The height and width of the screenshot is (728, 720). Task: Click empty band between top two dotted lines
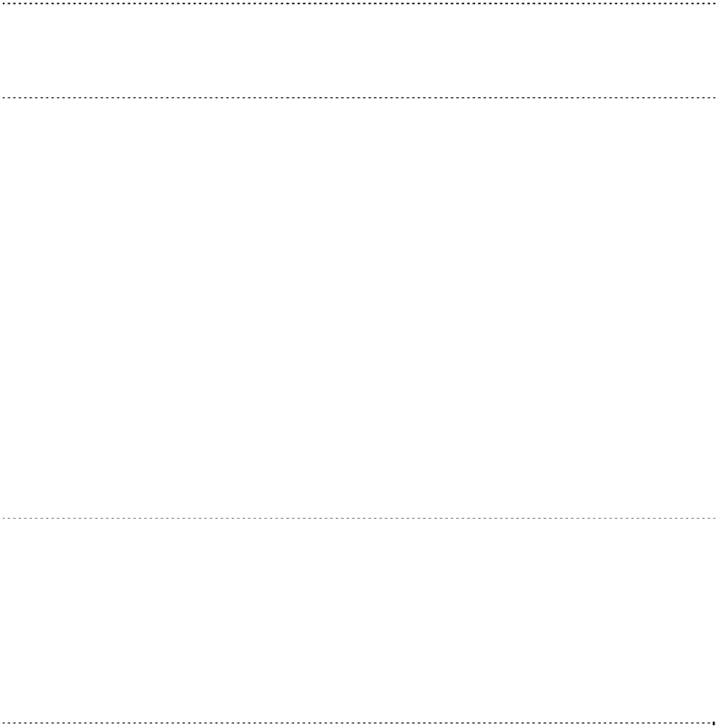tap(360, 51)
